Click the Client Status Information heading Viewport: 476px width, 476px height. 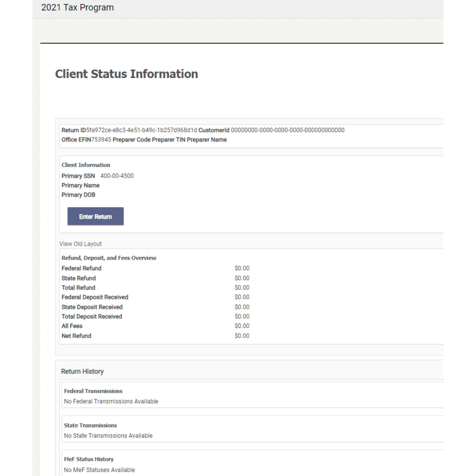126,74
